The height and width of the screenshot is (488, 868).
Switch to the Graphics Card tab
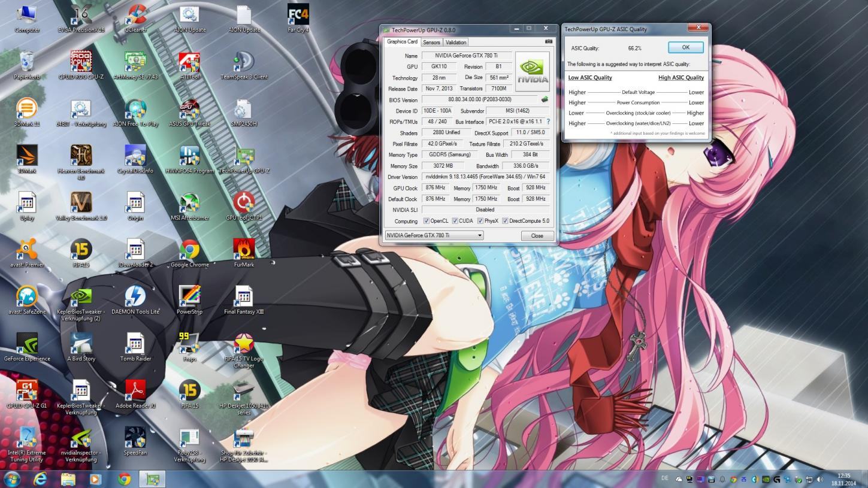pos(402,42)
